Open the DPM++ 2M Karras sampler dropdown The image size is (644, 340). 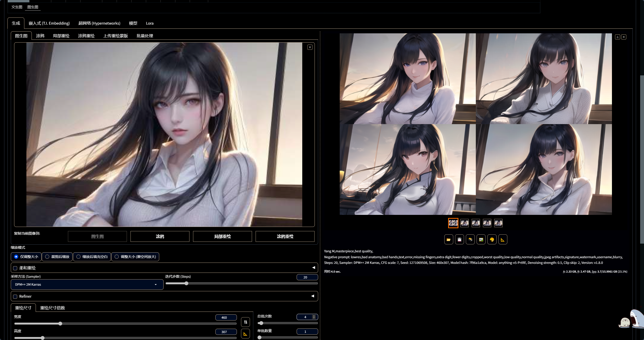[87, 285]
